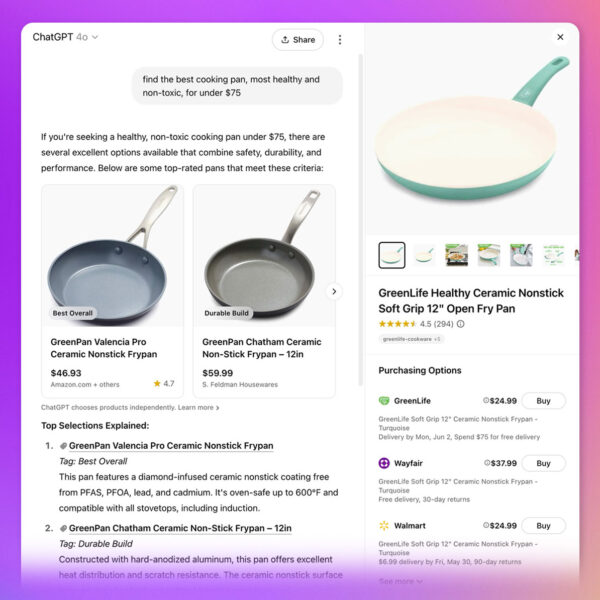Click the link icon before GreenPan Valencia Pro
600x600 pixels.
tap(64, 446)
